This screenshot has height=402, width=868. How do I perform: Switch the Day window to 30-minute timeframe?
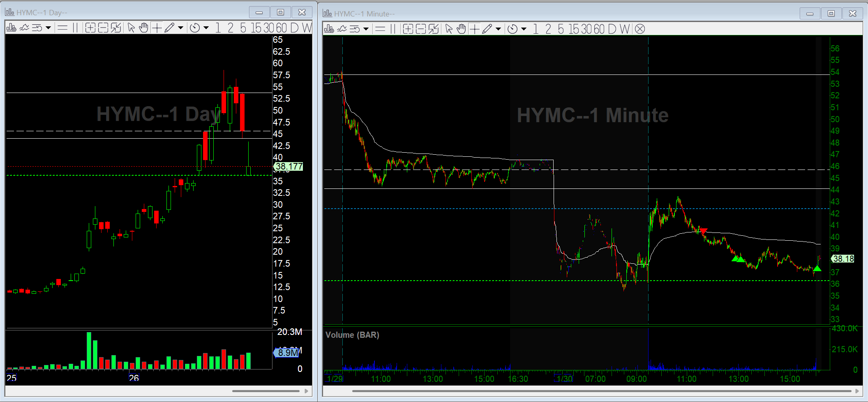click(x=269, y=28)
